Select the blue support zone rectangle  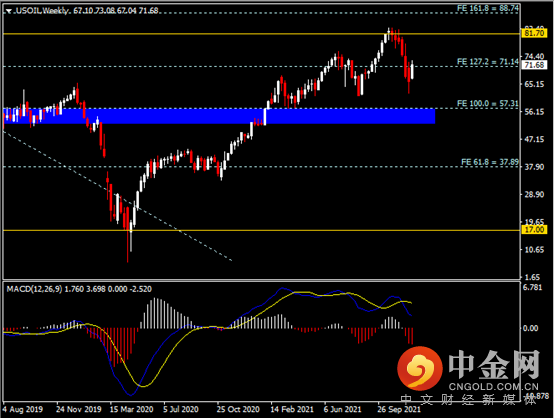pyautogui.click(x=219, y=116)
